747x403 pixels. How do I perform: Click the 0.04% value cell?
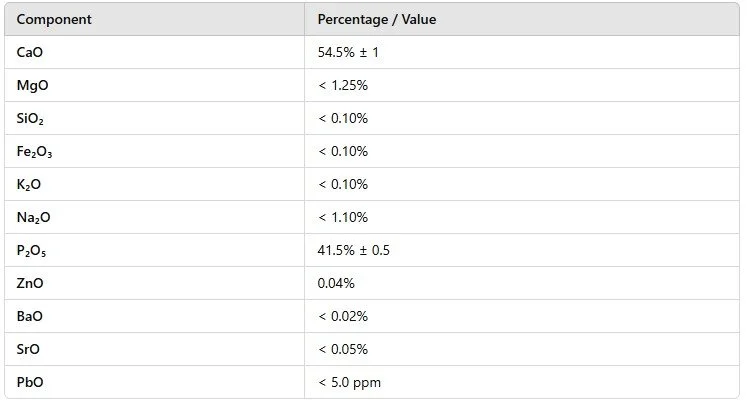pos(336,284)
